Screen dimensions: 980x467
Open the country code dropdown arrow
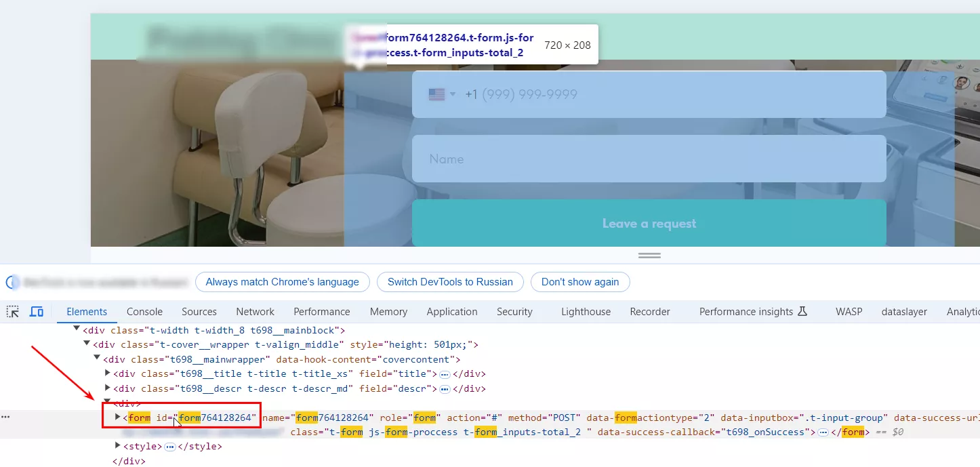(453, 95)
